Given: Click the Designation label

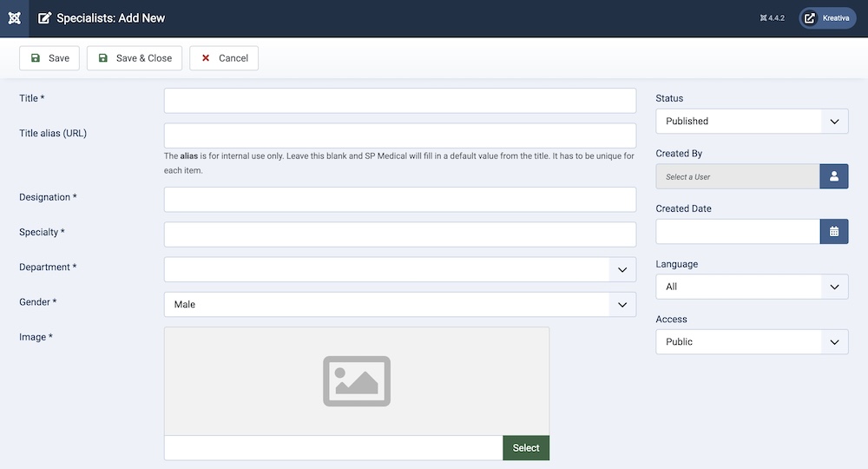Looking at the screenshot, I should pos(48,197).
